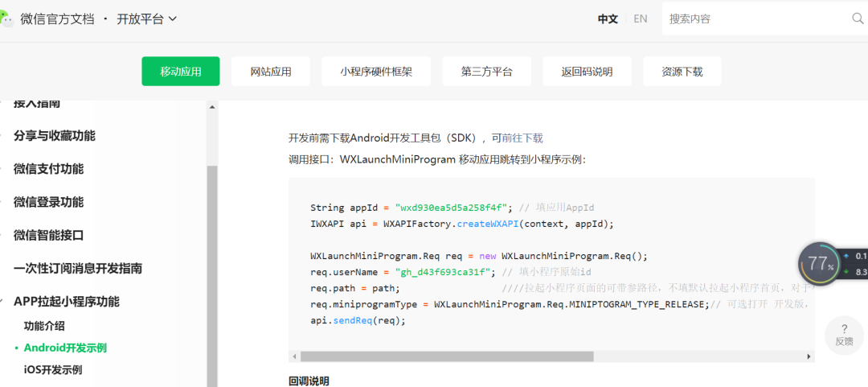Click the appId string "wxd930ea5d5a258f4f"
868x387 pixels.
click(x=451, y=208)
